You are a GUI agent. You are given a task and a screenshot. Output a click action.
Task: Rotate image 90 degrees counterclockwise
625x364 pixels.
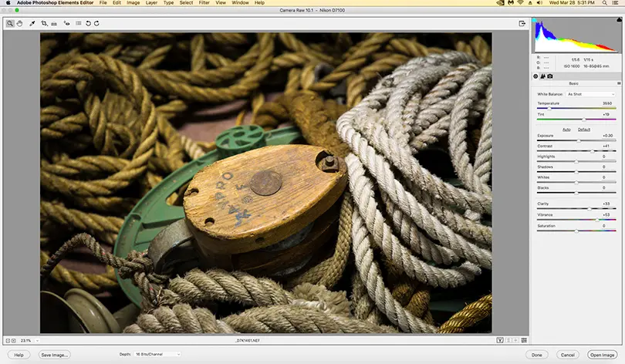coord(88,24)
